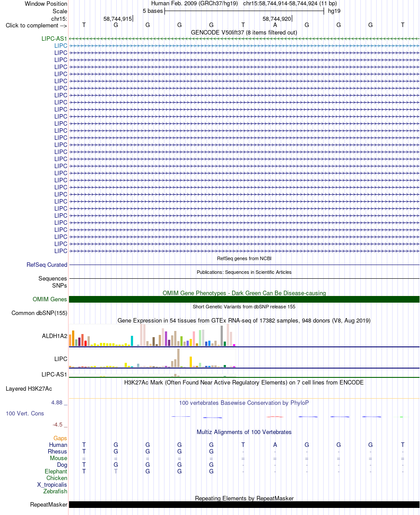Open 'Multiz Alignments of 100 Vertebrates' title
This screenshot has width=420, height=515.
pyautogui.click(x=244, y=432)
